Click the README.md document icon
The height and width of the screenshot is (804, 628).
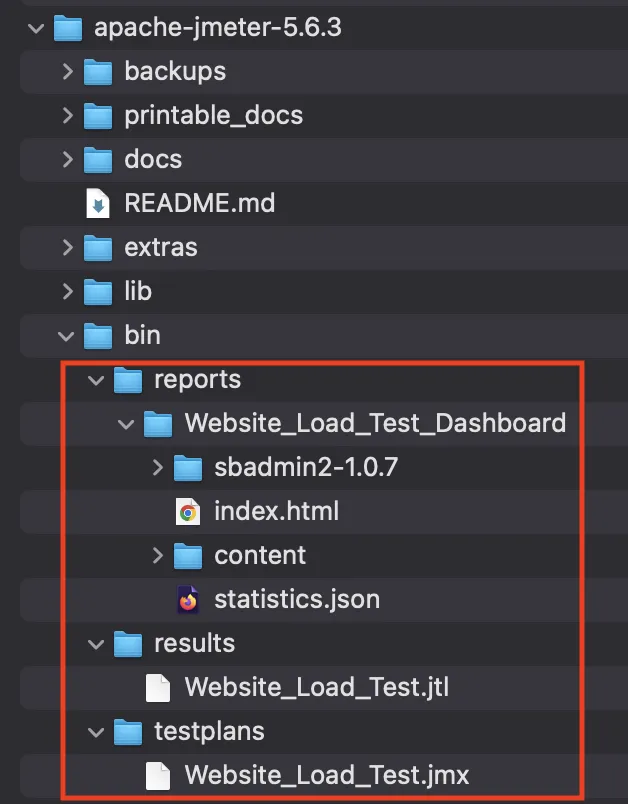[x=98, y=204]
